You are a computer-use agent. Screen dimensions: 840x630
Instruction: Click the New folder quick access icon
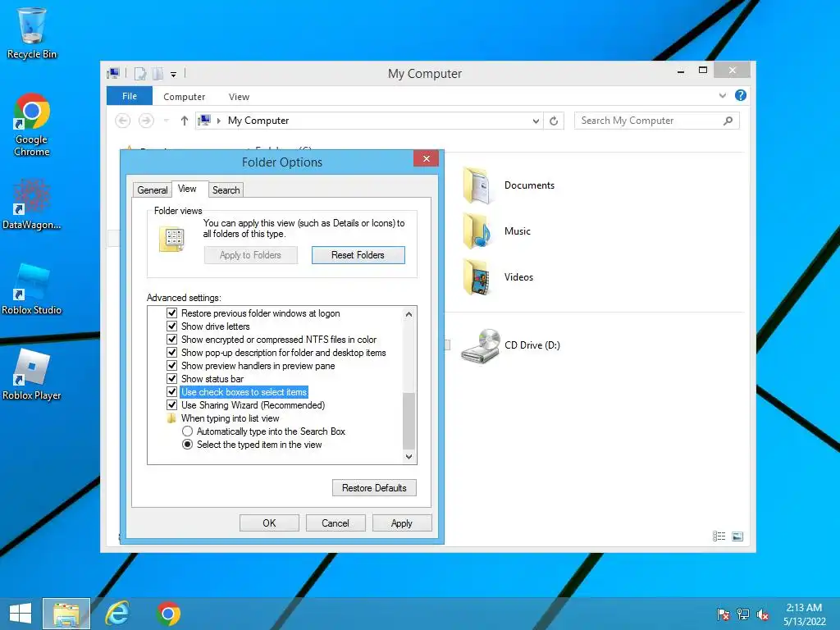[x=157, y=74]
